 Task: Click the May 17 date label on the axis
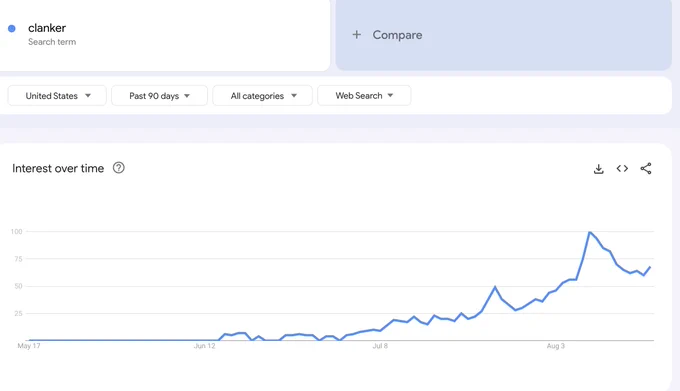tap(29, 346)
